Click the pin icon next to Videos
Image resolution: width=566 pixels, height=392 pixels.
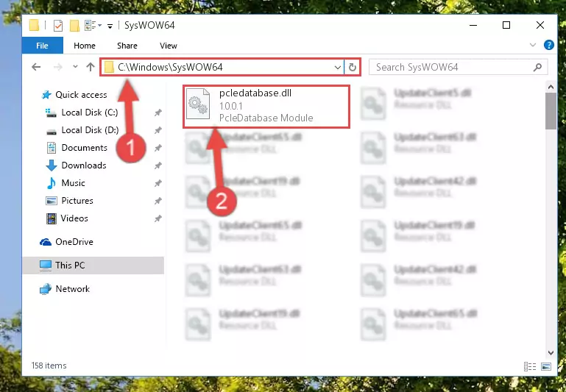[x=158, y=218]
